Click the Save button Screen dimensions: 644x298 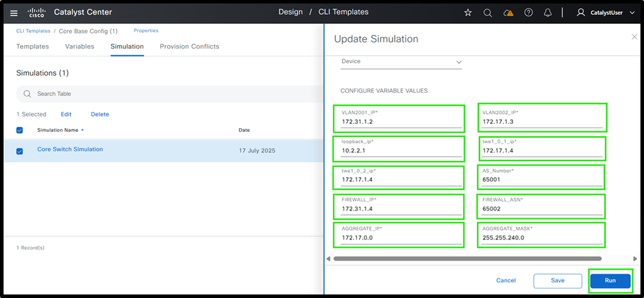click(558, 281)
